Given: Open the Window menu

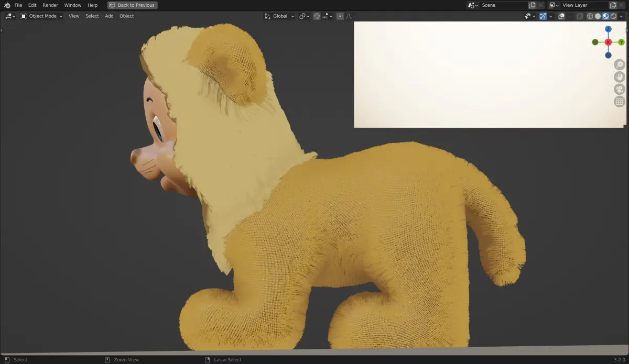Looking at the screenshot, I should pos(73,5).
